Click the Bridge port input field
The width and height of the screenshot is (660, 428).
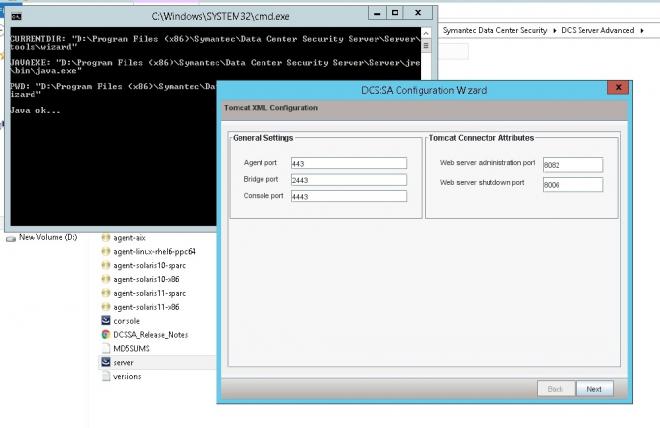point(349,180)
